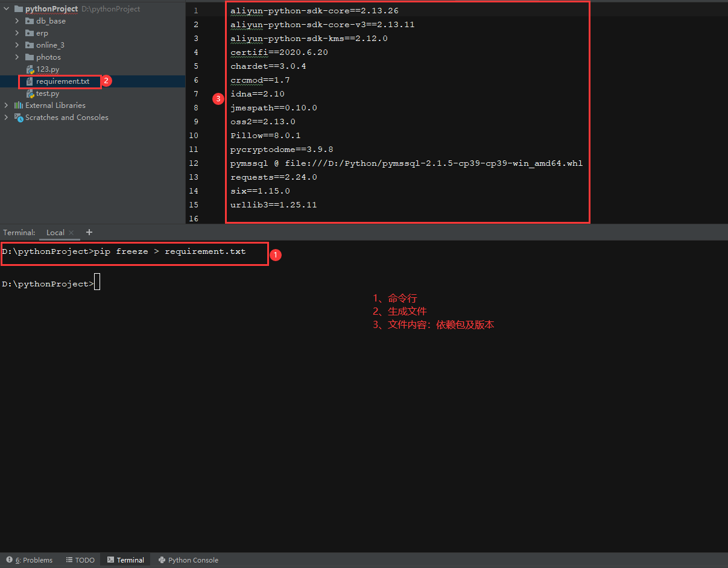Image resolution: width=728 pixels, height=568 pixels.
Task: Click the test.py Python file icon
Action: tap(30, 93)
